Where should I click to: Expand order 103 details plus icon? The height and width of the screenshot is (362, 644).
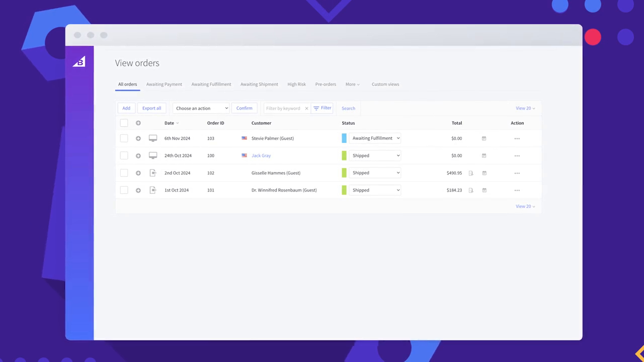click(138, 138)
